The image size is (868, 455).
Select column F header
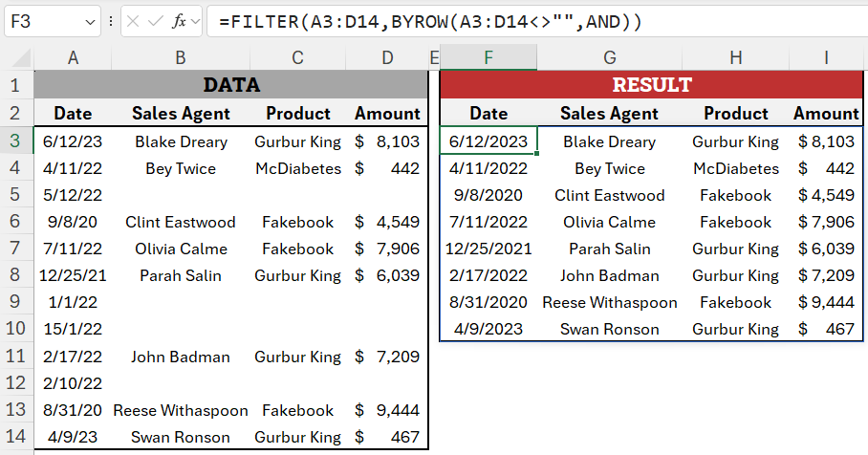(x=488, y=57)
